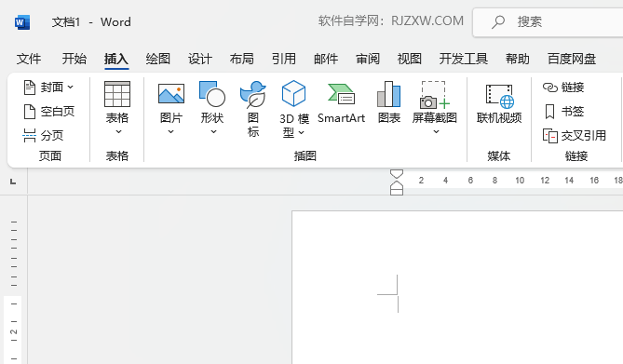Click the vertical ruler at 2
The image size is (623, 364).
click(13, 331)
